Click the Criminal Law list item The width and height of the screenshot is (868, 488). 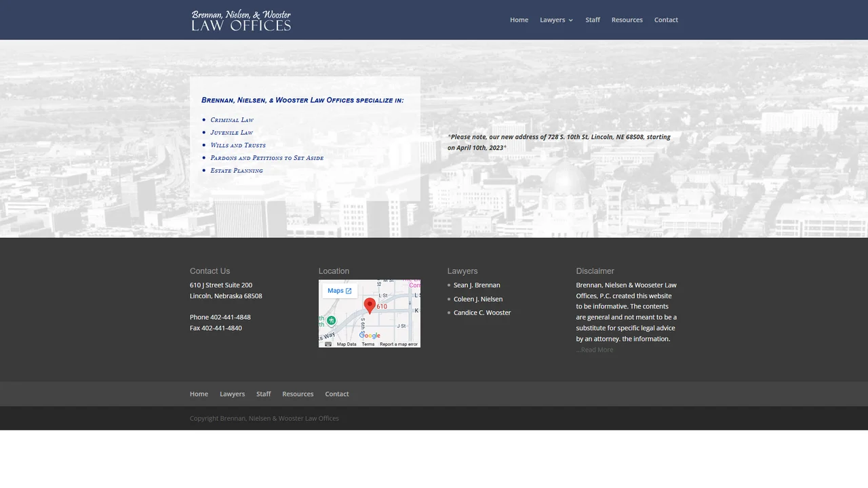(x=232, y=120)
